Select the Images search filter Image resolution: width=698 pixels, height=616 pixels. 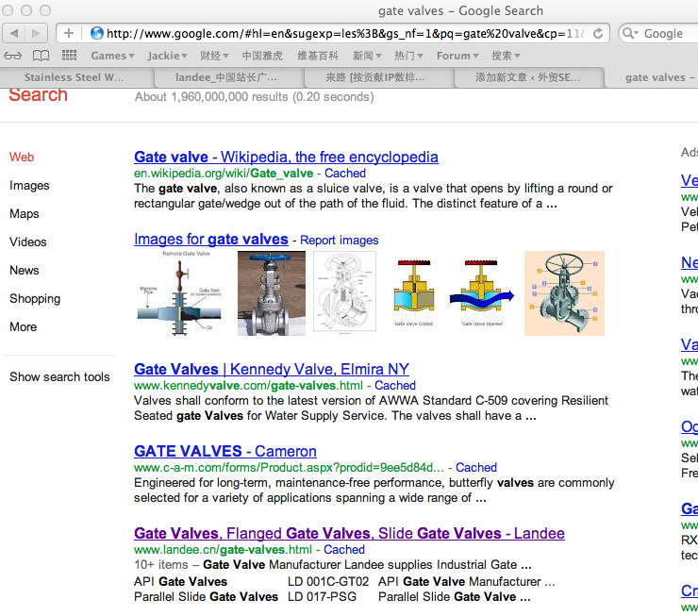[29, 186]
